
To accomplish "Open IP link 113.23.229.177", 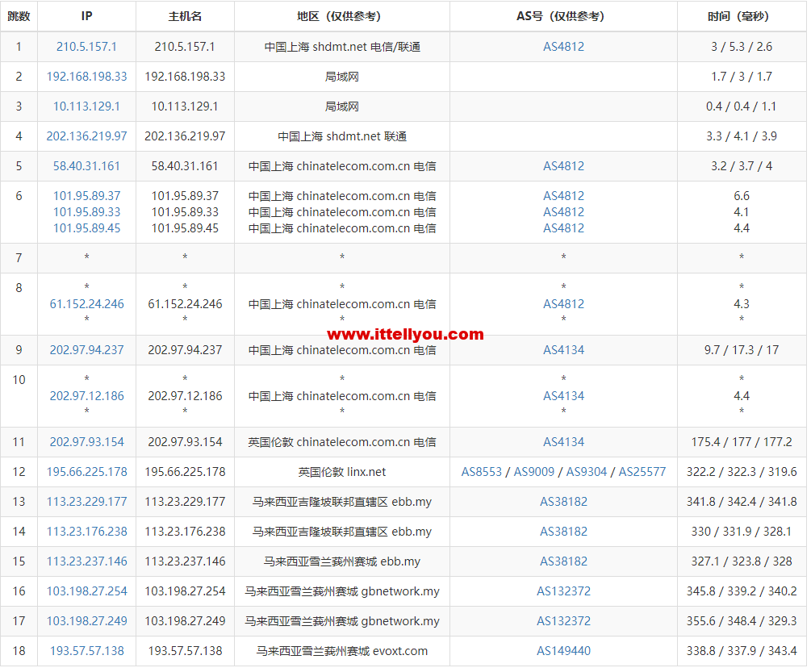I will [x=86, y=502].
